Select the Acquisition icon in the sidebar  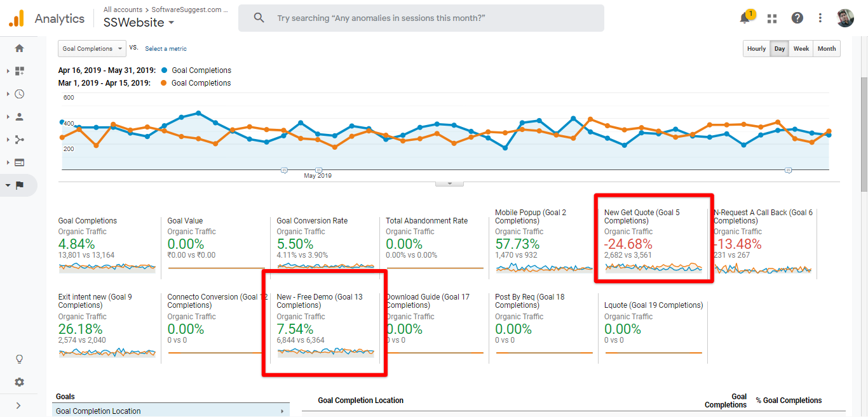[x=19, y=139]
